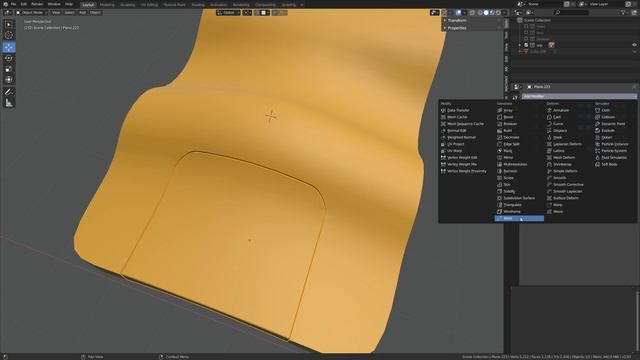This screenshot has height=360, width=640.
Task: Click the Add Modifier button
Action: tap(579, 96)
